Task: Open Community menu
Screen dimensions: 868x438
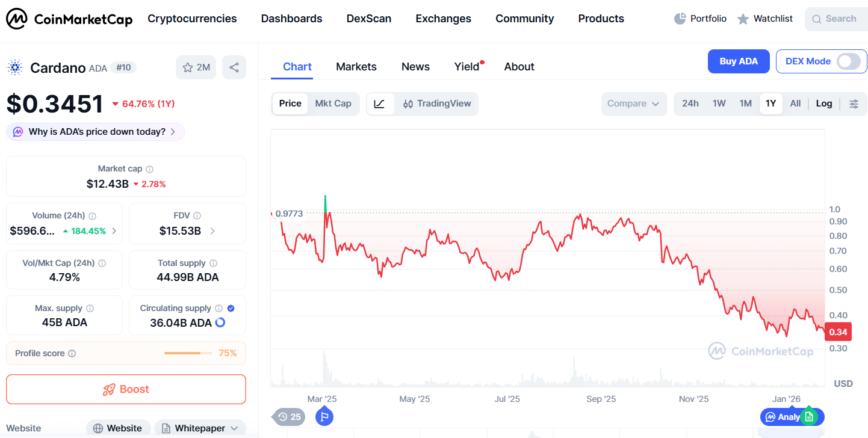Action: pos(525,19)
